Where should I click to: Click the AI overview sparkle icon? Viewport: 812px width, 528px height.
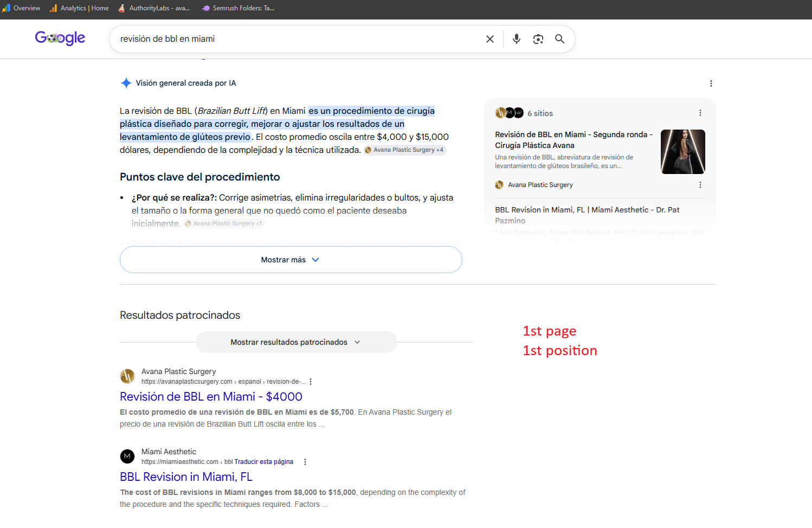point(126,83)
